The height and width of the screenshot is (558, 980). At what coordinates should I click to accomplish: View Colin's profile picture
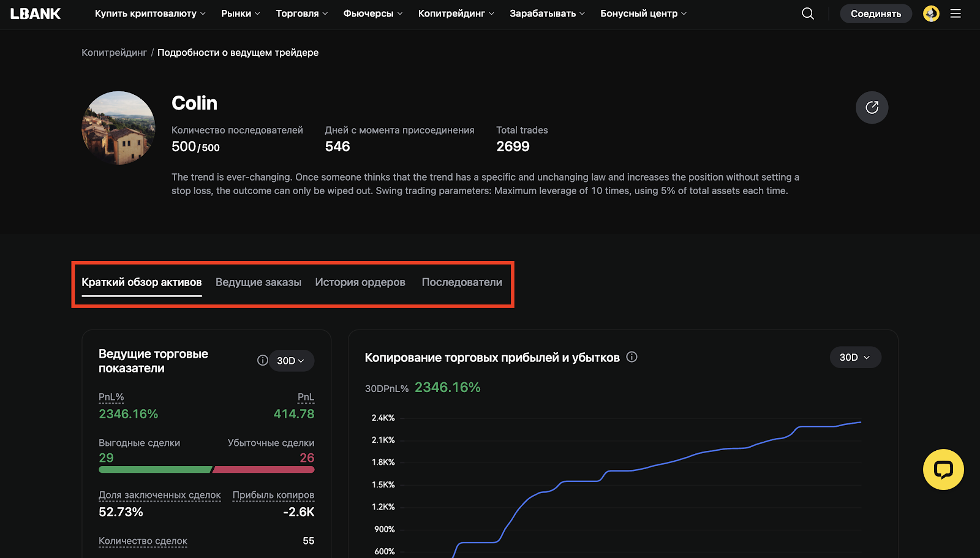tap(118, 128)
